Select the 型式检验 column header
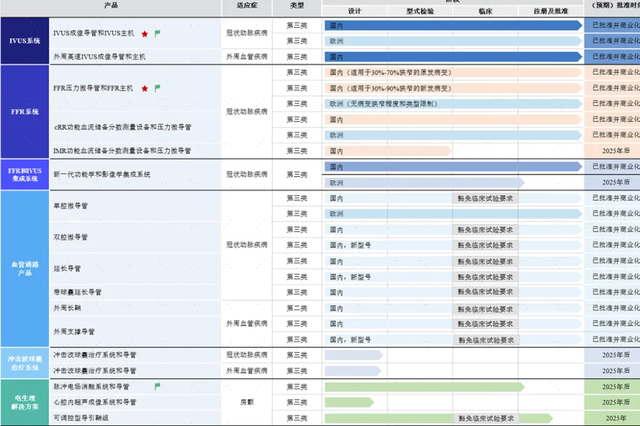 point(420,11)
